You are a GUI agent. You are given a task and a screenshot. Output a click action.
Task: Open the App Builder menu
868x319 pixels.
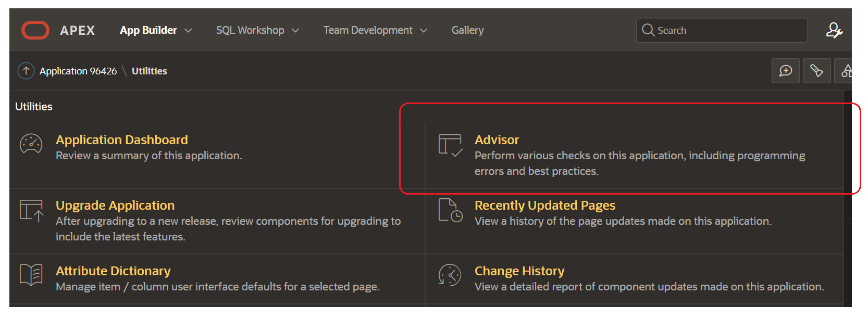click(148, 30)
